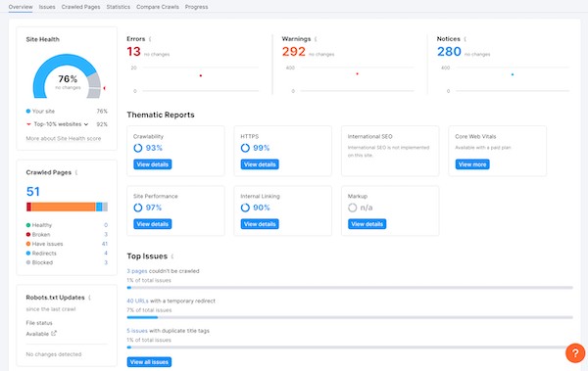Open the orange help question mark button
The width and height of the screenshot is (588, 371).
pos(575,353)
